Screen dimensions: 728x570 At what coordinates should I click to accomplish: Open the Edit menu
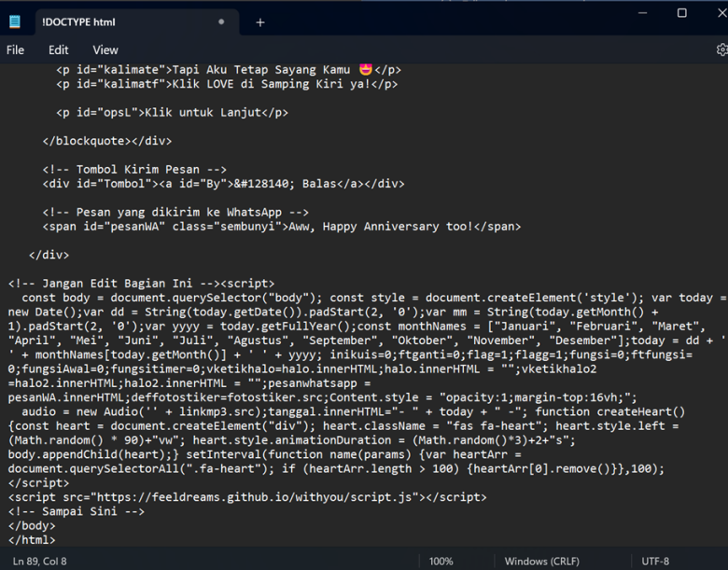coord(59,49)
